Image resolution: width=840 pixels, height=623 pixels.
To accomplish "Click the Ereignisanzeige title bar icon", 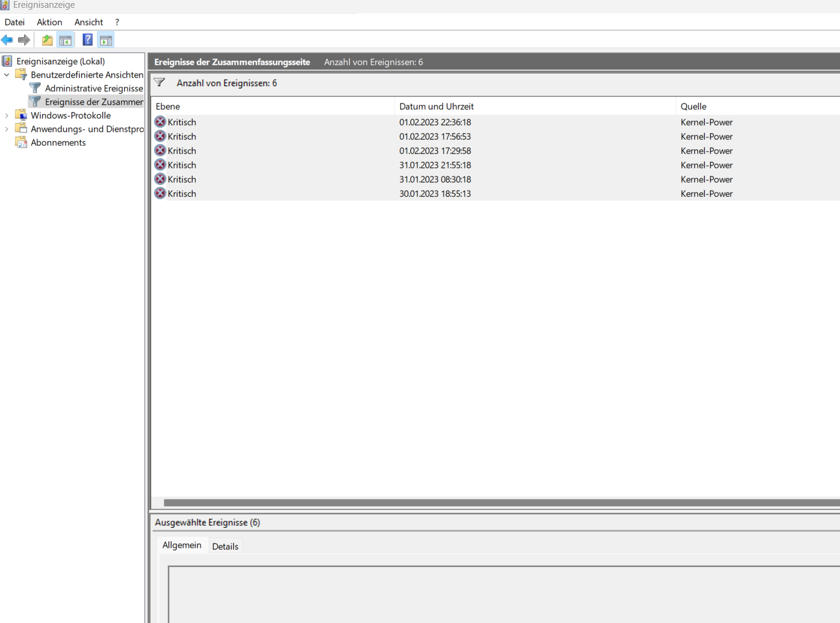I will click(x=5, y=5).
